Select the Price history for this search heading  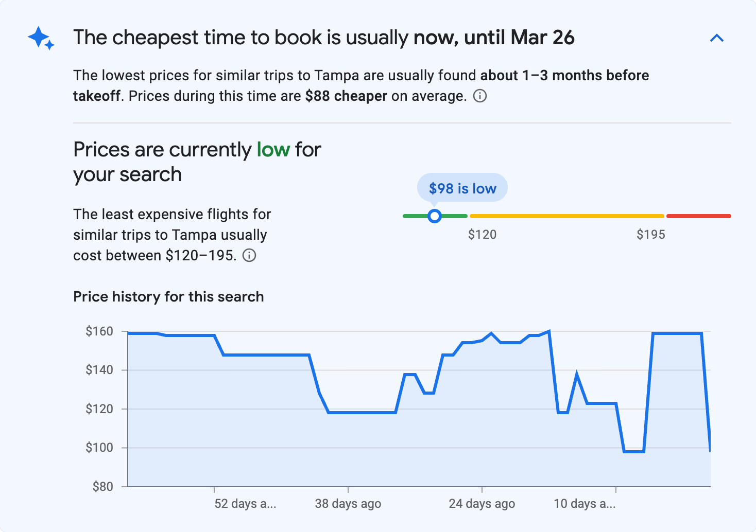168,296
